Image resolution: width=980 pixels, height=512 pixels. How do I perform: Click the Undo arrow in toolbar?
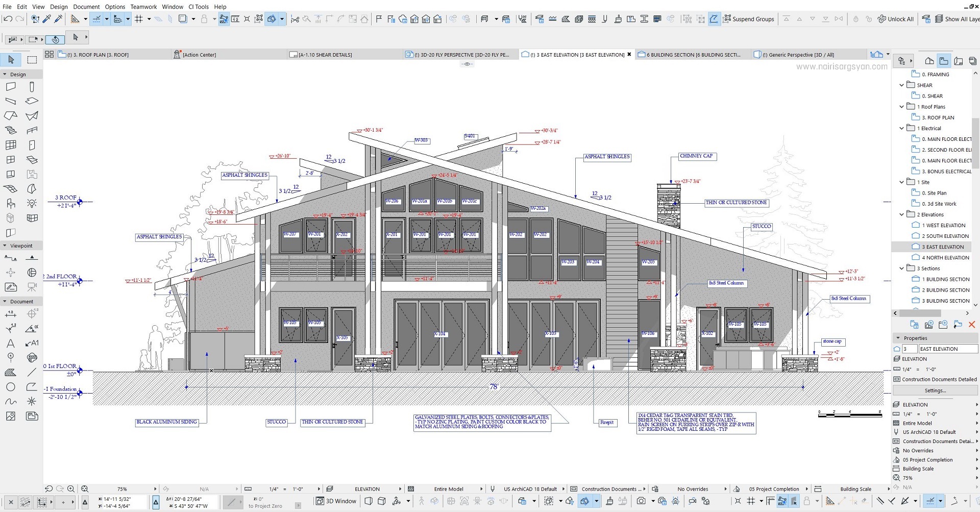(8, 19)
